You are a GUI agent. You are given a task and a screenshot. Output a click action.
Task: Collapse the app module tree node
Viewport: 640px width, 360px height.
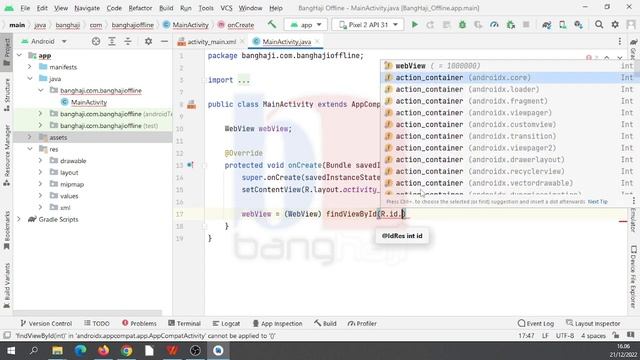pos(19,55)
